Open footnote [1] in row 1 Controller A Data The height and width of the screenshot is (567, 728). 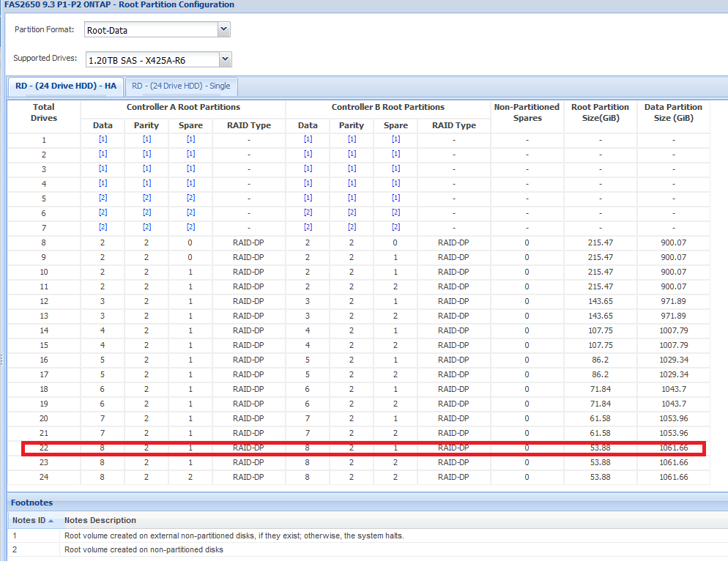pyautogui.click(x=103, y=139)
